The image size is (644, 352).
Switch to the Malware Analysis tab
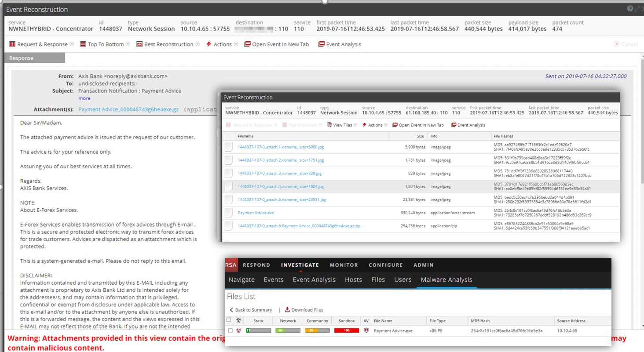tap(446, 280)
